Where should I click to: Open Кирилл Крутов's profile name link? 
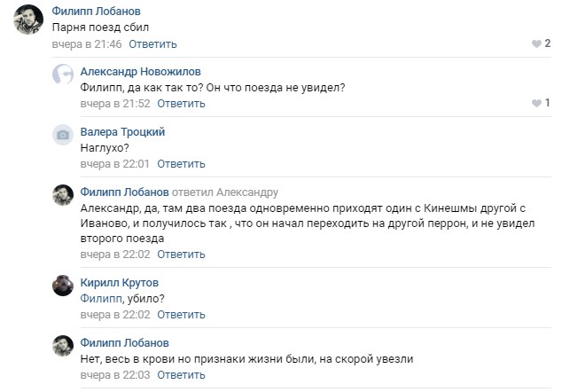click(120, 283)
